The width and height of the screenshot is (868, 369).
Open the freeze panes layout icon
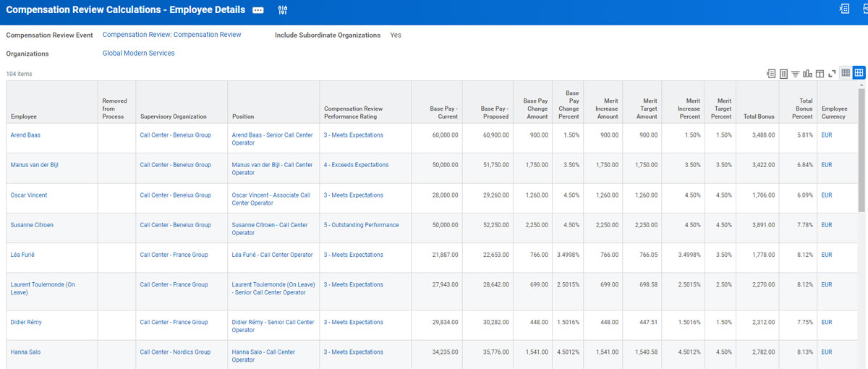[x=820, y=74]
